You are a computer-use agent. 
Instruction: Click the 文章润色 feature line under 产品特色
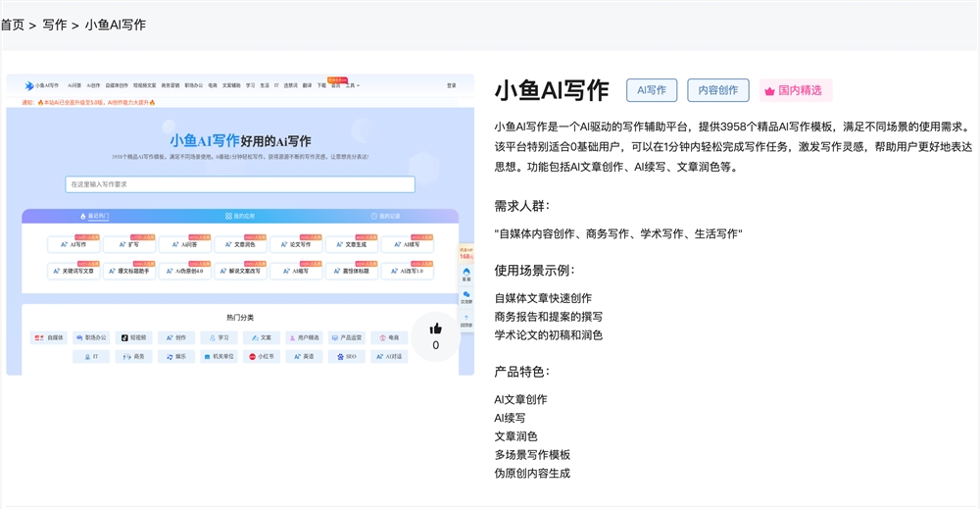pos(515,436)
